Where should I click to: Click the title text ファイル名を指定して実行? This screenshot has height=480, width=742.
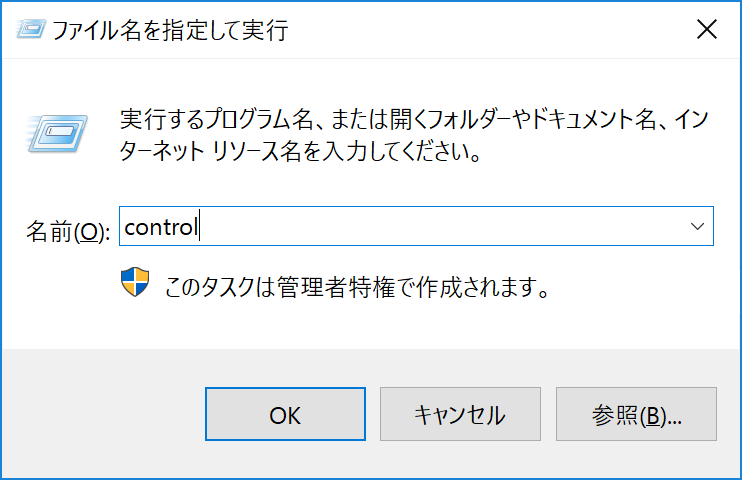coord(170,30)
